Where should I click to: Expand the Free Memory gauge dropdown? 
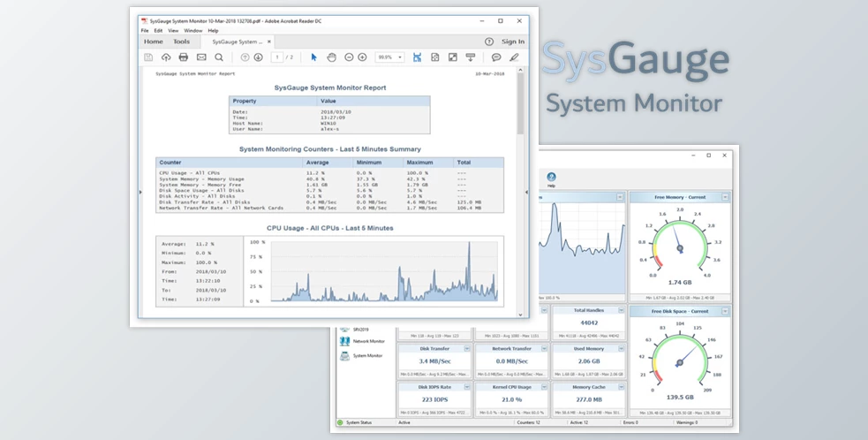pyautogui.click(x=725, y=197)
